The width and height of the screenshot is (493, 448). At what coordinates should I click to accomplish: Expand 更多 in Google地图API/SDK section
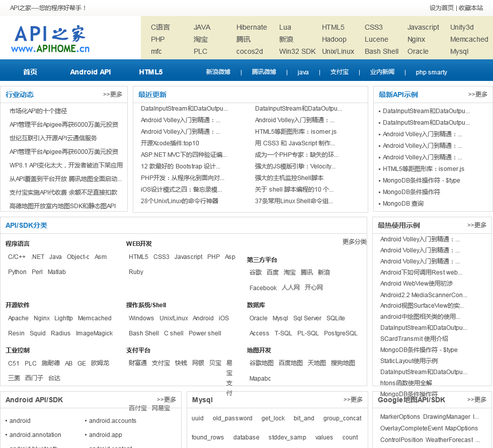click(x=477, y=399)
